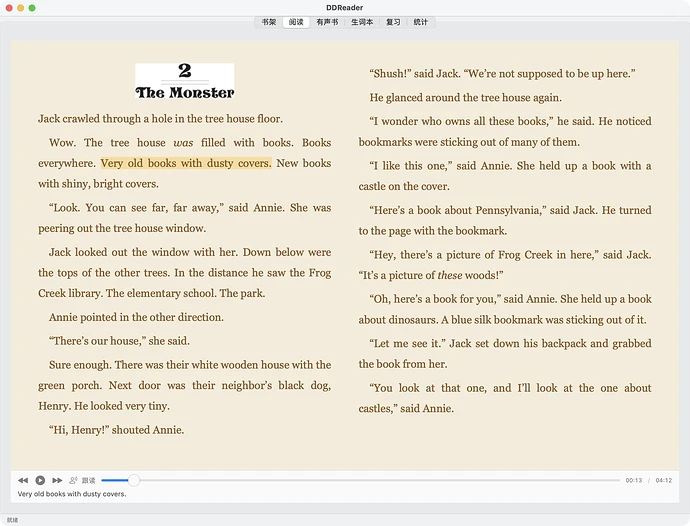Click the italic word 'was' in paragraph two
Image resolution: width=690 pixels, height=526 pixels.
(x=183, y=143)
